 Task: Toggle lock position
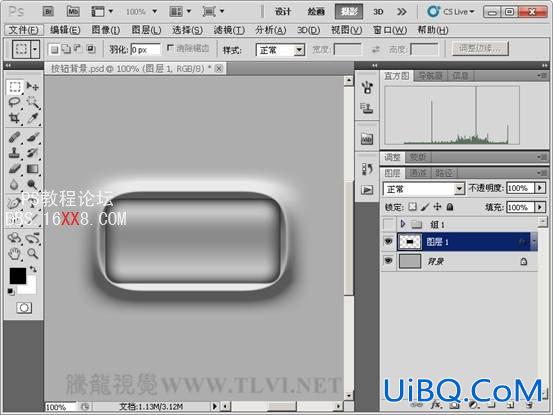click(437, 207)
